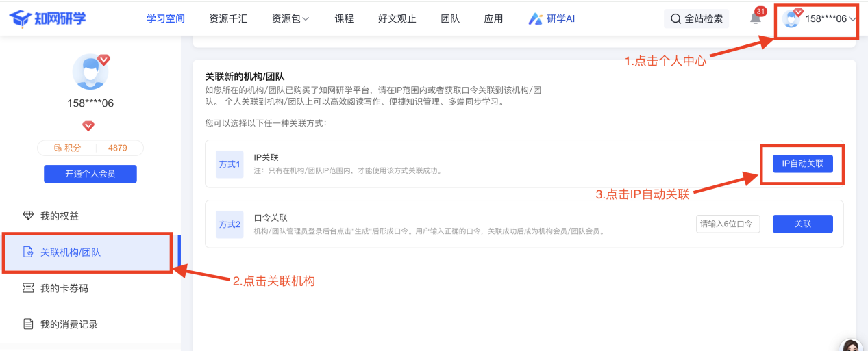Click the VIP heart badge below username
The height and width of the screenshot is (351, 868).
click(88, 126)
